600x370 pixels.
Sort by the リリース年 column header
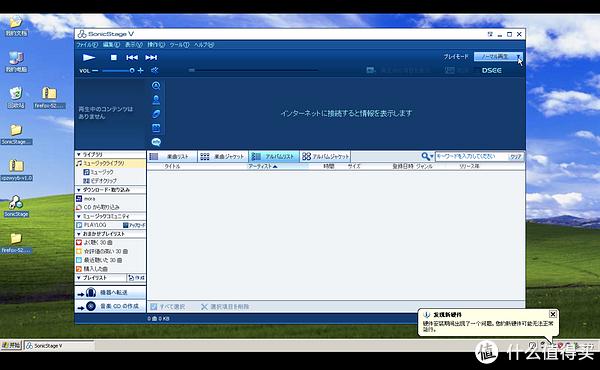click(x=469, y=166)
